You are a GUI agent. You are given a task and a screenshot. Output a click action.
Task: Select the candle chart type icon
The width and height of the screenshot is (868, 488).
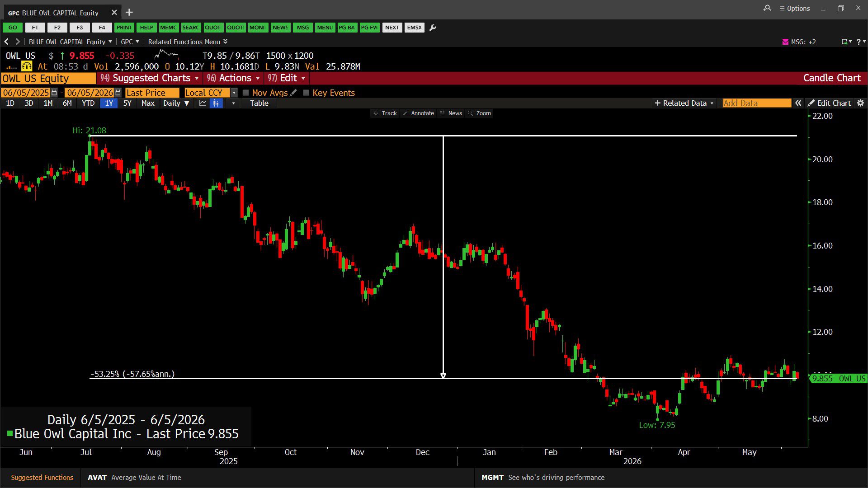click(216, 103)
